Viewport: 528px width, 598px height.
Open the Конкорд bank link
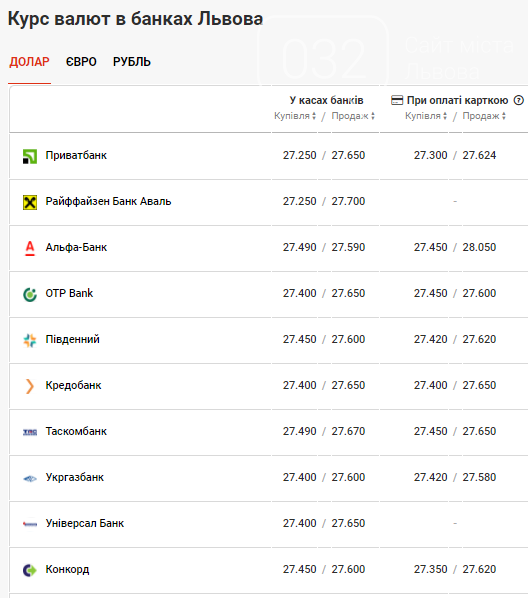67,569
